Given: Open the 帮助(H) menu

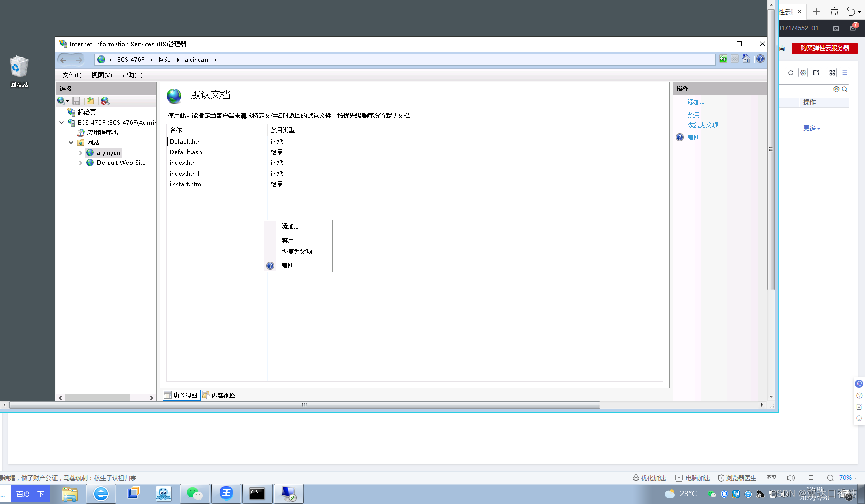Looking at the screenshot, I should (132, 75).
